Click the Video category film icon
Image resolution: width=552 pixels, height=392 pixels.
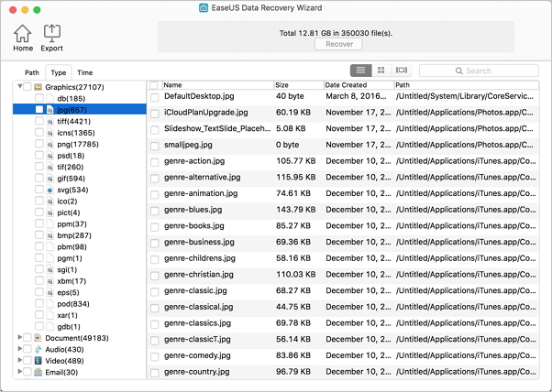pyautogui.click(x=38, y=361)
